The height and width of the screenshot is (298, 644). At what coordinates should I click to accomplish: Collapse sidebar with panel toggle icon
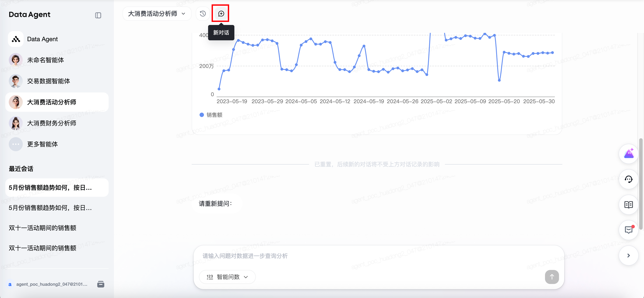[98, 15]
